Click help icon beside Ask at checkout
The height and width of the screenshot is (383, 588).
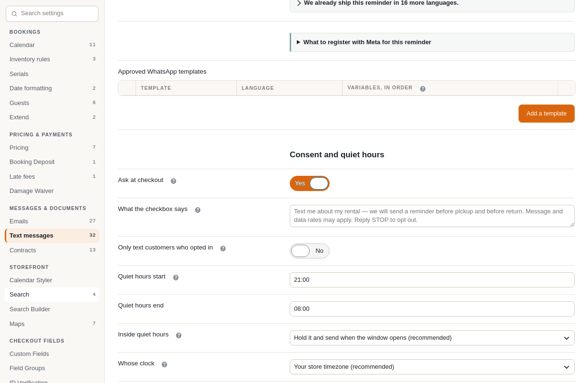[174, 181]
